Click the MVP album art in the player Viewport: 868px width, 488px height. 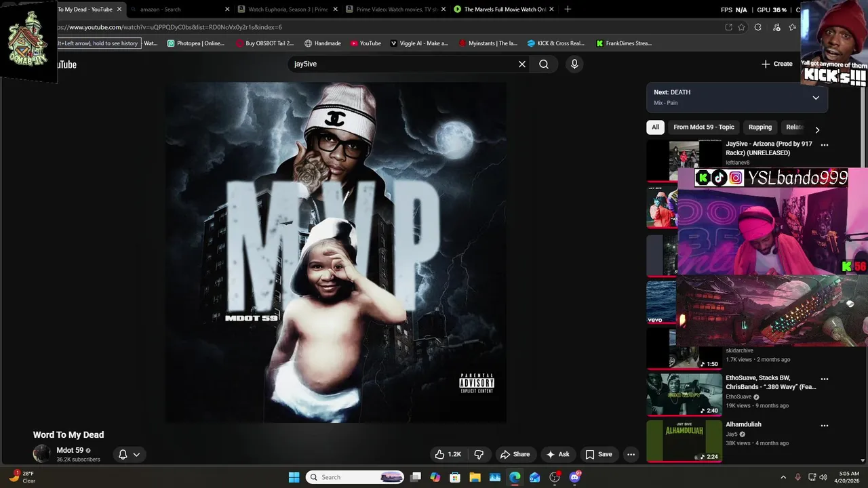(x=336, y=253)
